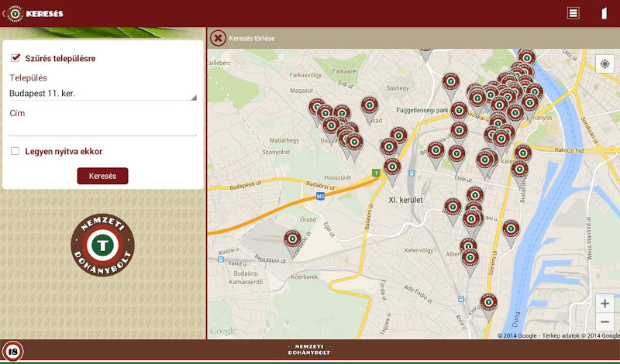Click the transit icon near Anna u.
The width and height of the screenshot is (620, 364).
pyautogui.click(x=460, y=300)
